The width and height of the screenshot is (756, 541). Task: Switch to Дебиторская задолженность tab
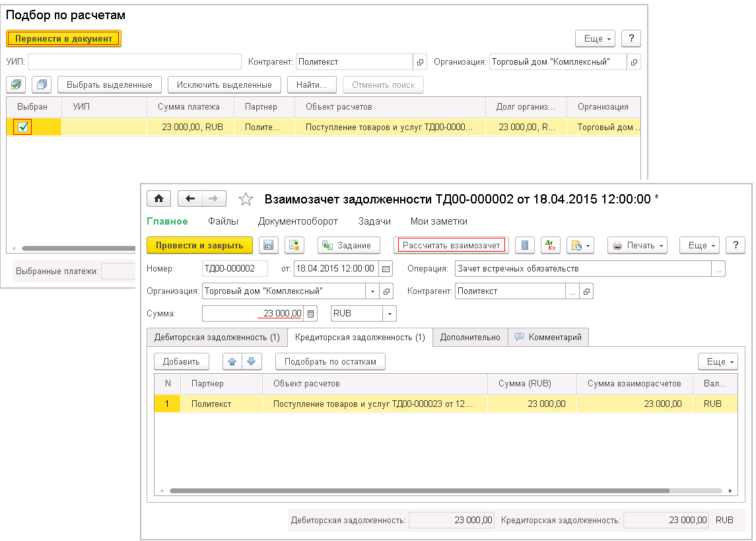click(217, 337)
